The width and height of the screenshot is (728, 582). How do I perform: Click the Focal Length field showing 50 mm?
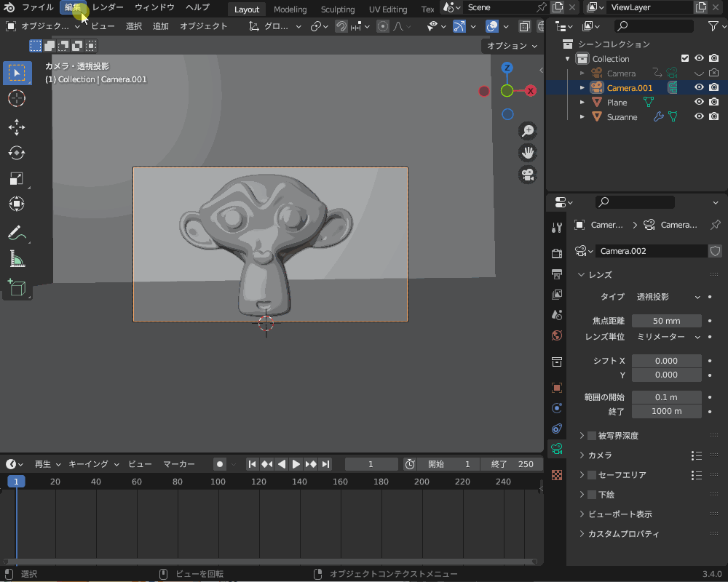(666, 320)
